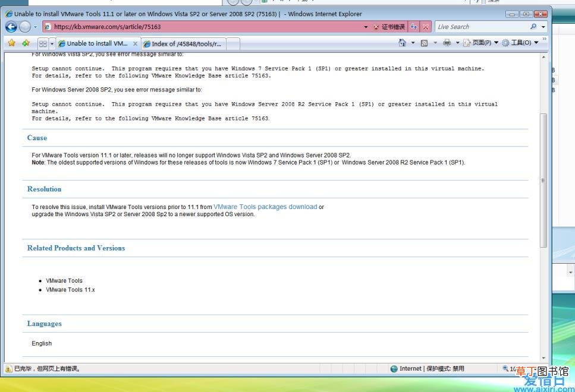This screenshot has width=575, height=392.
Task: Click the Forward navigation button
Action: [25, 27]
